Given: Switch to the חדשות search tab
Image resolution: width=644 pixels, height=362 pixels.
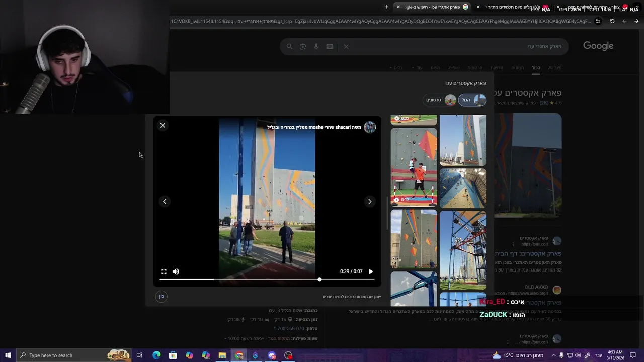Looking at the screenshot, I should [x=497, y=68].
